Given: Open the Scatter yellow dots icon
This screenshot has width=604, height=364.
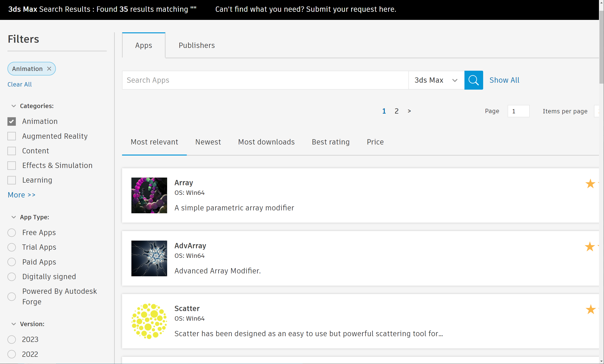Looking at the screenshot, I should pyautogui.click(x=149, y=321).
